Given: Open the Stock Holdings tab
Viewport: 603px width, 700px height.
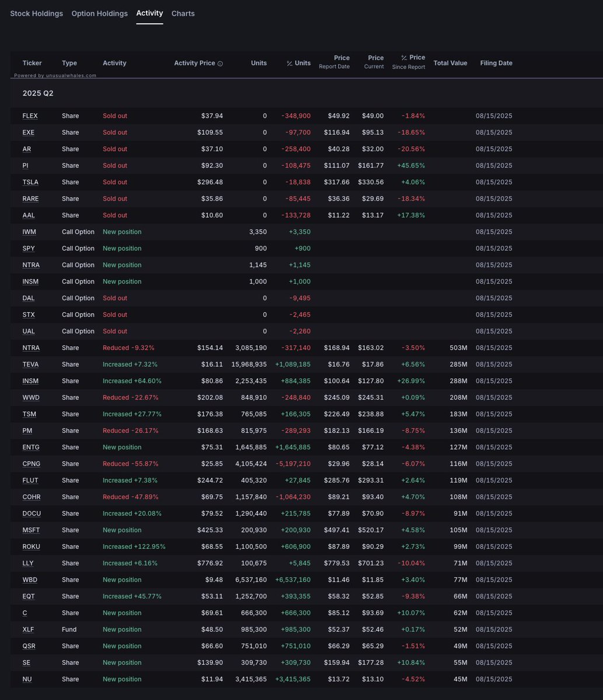Looking at the screenshot, I should click(x=36, y=13).
